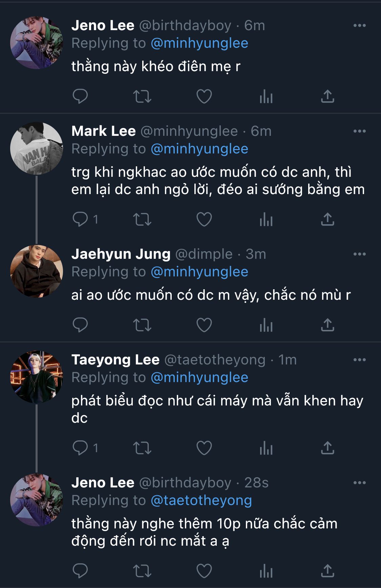Open Mark Lee's profile name
The height and width of the screenshot is (588, 381).
pos(104,131)
